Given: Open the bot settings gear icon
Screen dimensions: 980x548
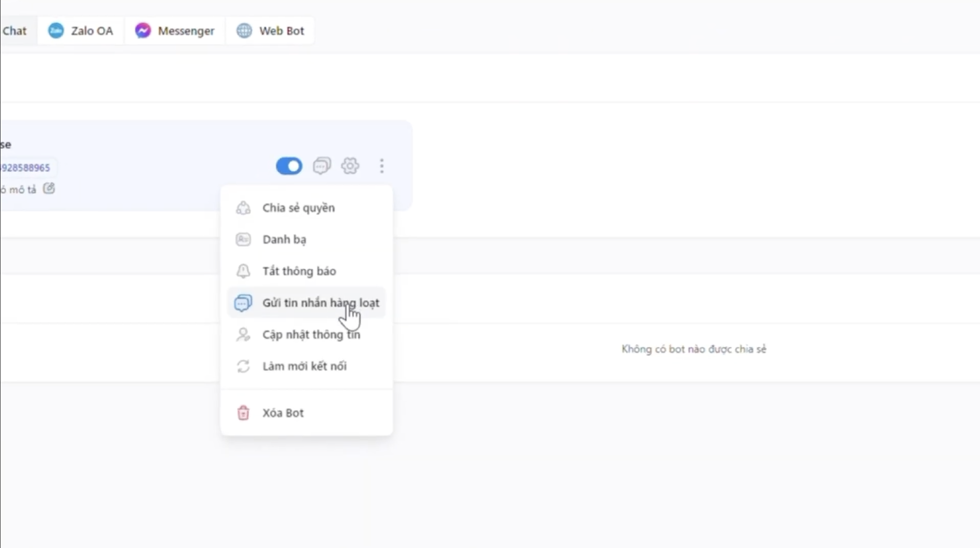Looking at the screenshot, I should point(350,166).
